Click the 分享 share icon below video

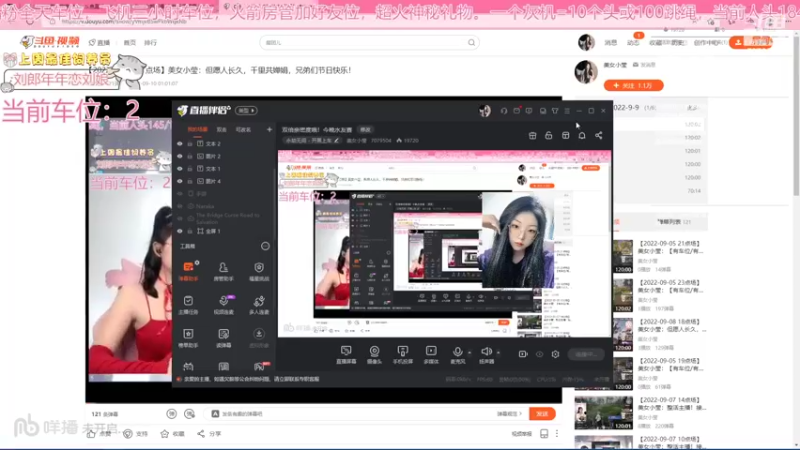click(x=201, y=434)
